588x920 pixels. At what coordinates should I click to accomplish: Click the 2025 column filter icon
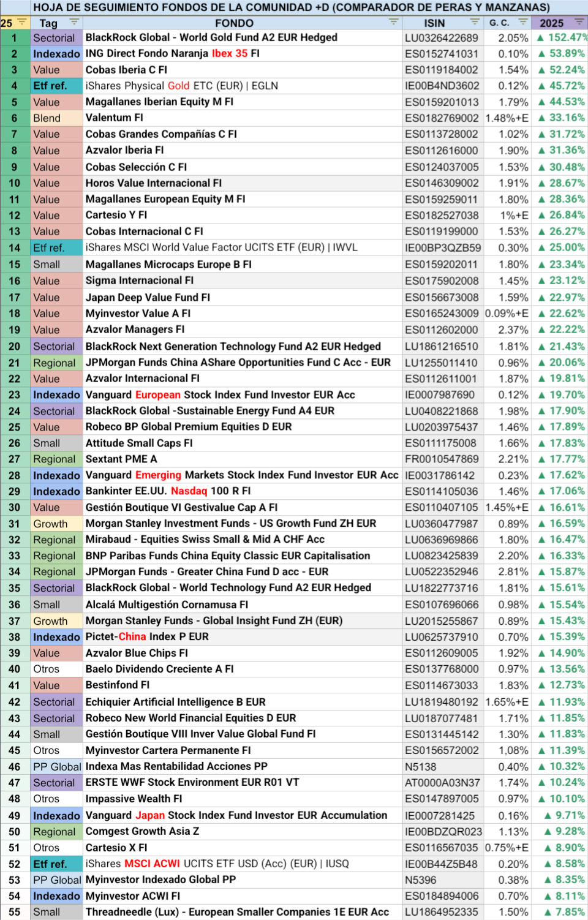579,23
